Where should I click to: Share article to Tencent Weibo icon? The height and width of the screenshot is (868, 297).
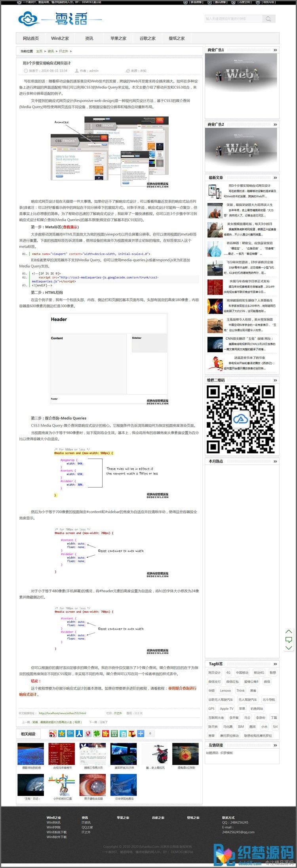pyautogui.click(x=70, y=734)
